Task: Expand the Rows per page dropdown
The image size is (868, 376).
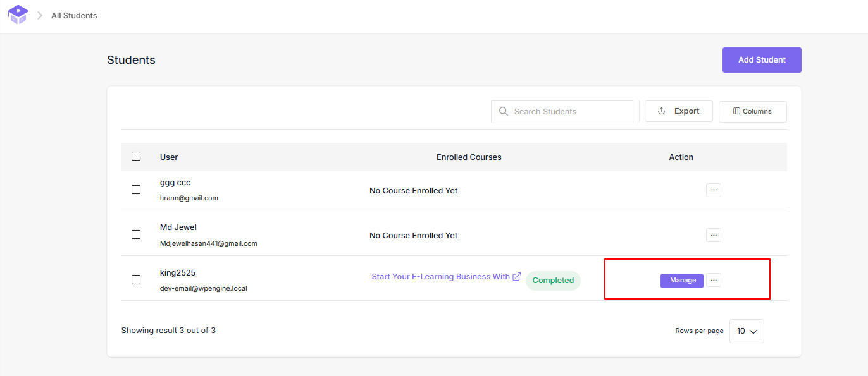Action: point(747,331)
